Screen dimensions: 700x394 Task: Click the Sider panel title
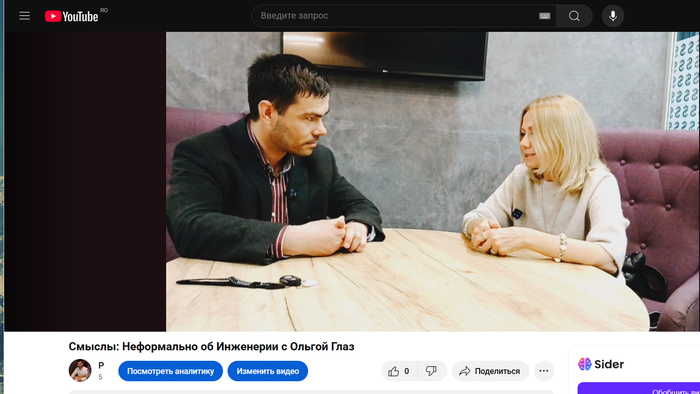609,364
